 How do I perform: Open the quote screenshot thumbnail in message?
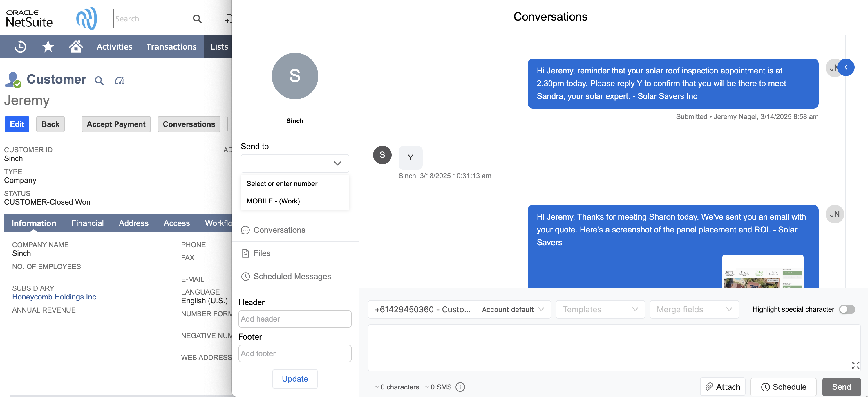pyautogui.click(x=763, y=271)
